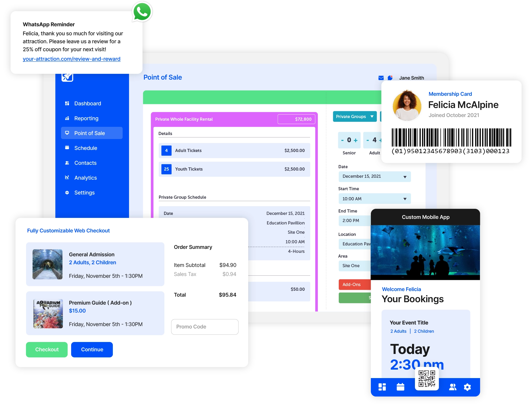The height and width of the screenshot is (407, 532).
Task: Select Contacts in the navigation sidebar
Action: [x=85, y=163]
